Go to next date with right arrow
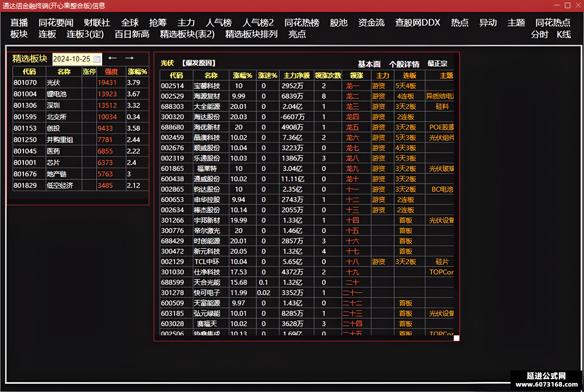Image resolution: width=584 pixels, height=392 pixels. click(129, 58)
